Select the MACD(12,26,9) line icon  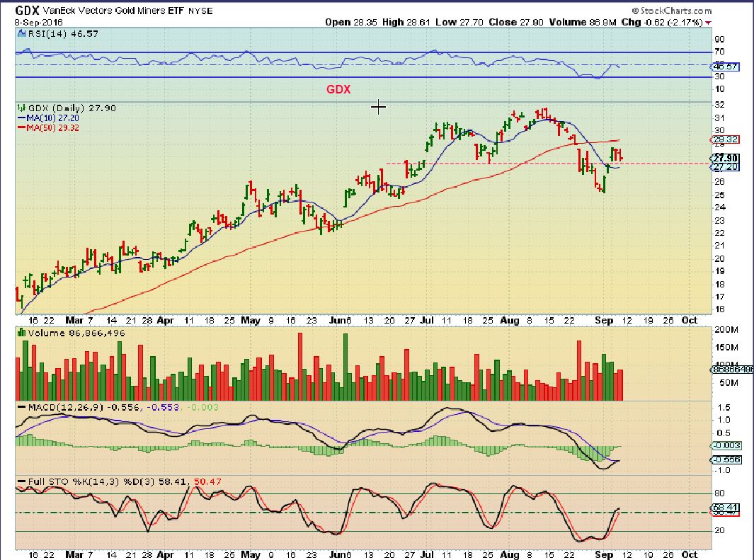click(x=20, y=407)
